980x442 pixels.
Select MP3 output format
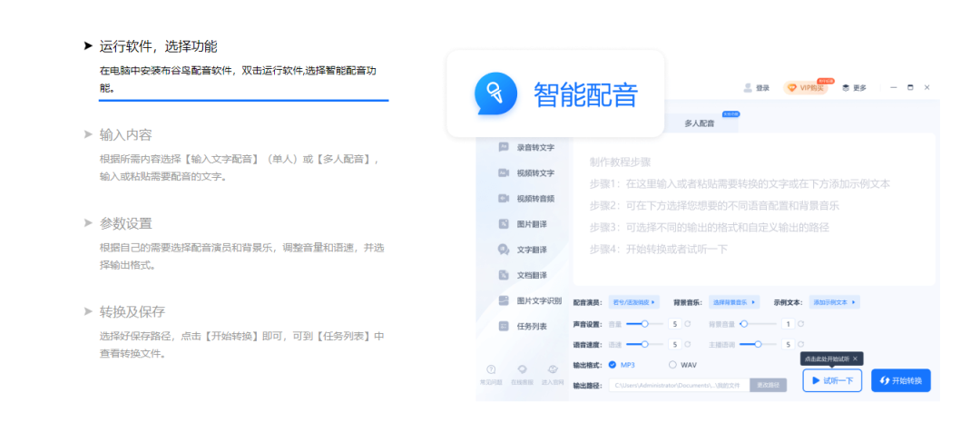tap(612, 365)
